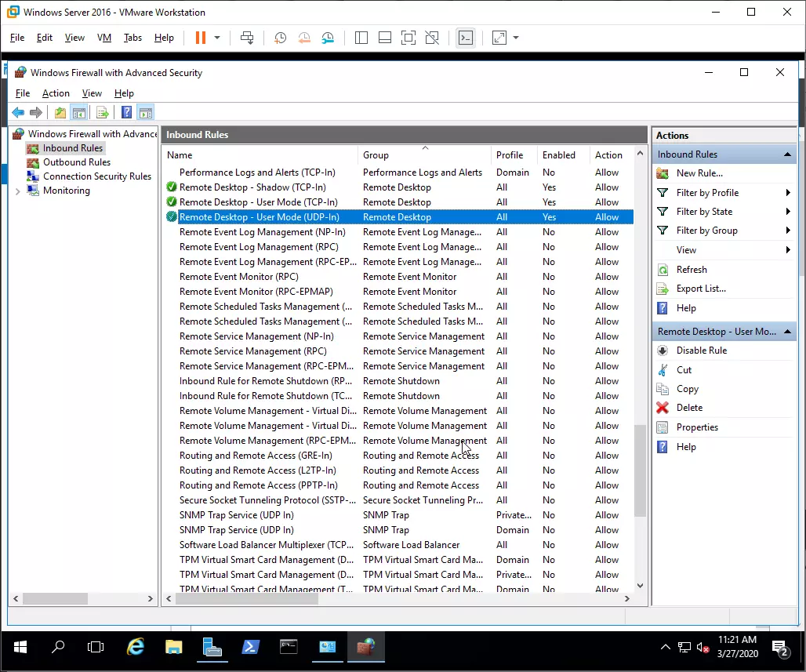
Task: Open the VMware VM menu
Action: [x=104, y=38]
